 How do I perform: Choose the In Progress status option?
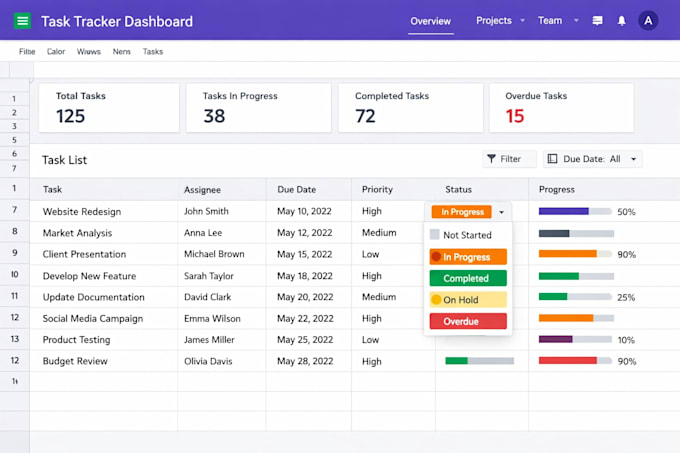pos(468,257)
